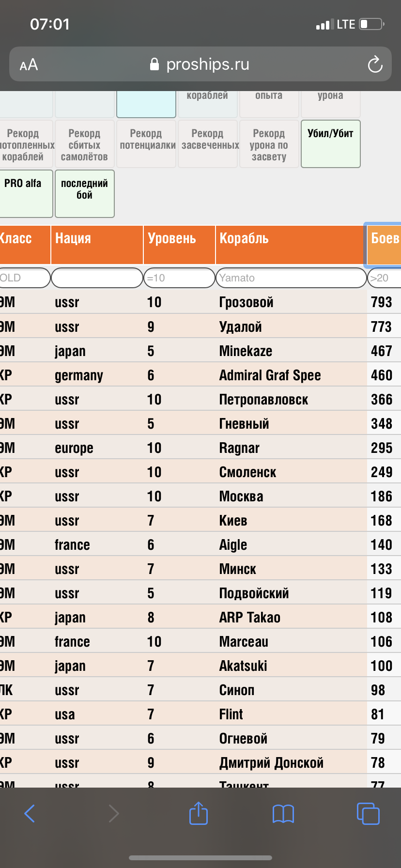Screen dimensions: 401x868
Task: Enable Рекорд потенциалки column button
Action: coord(146,144)
